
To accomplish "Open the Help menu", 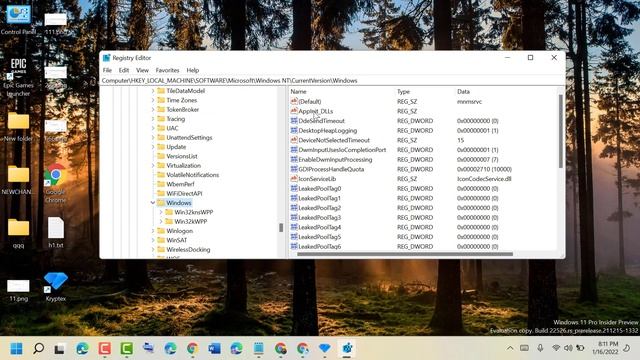I will pyautogui.click(x=193, y=70).
